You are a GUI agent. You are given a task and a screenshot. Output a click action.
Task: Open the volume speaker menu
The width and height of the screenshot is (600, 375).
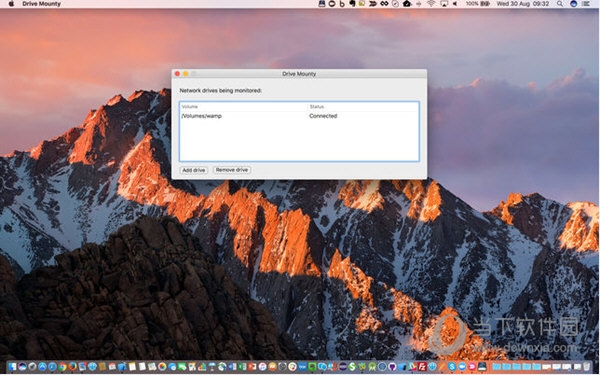point(455,4)
